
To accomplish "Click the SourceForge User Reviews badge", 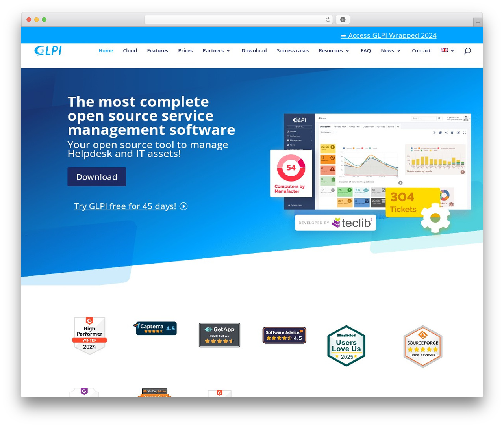I will (422, 346).
